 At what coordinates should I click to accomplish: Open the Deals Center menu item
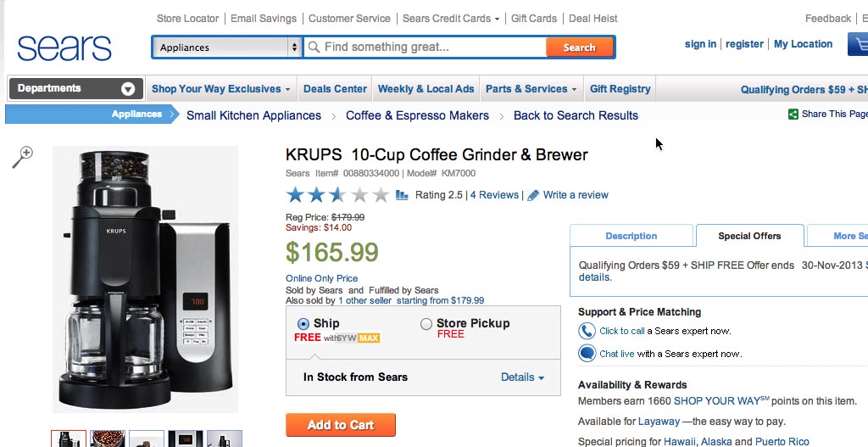pyautogui.click(x=335, y=89)
